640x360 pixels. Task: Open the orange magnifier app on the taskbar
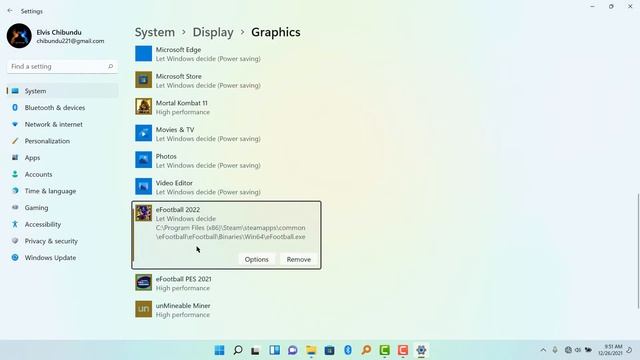(x=366, y=350)
